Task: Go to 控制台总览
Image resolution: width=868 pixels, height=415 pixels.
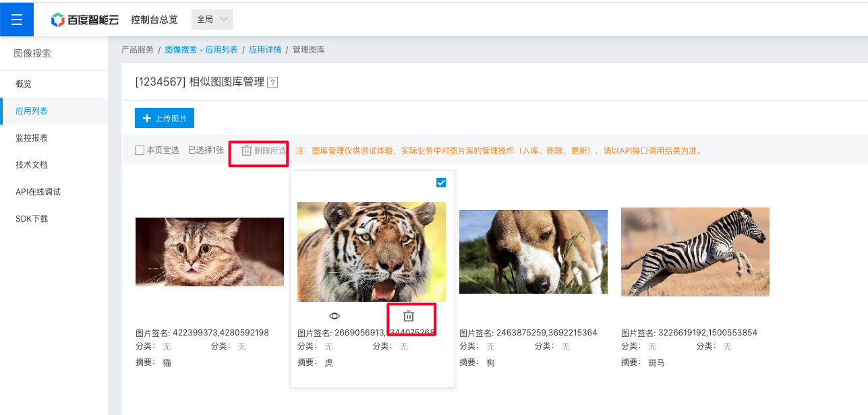Action: (x=154, y=20)
